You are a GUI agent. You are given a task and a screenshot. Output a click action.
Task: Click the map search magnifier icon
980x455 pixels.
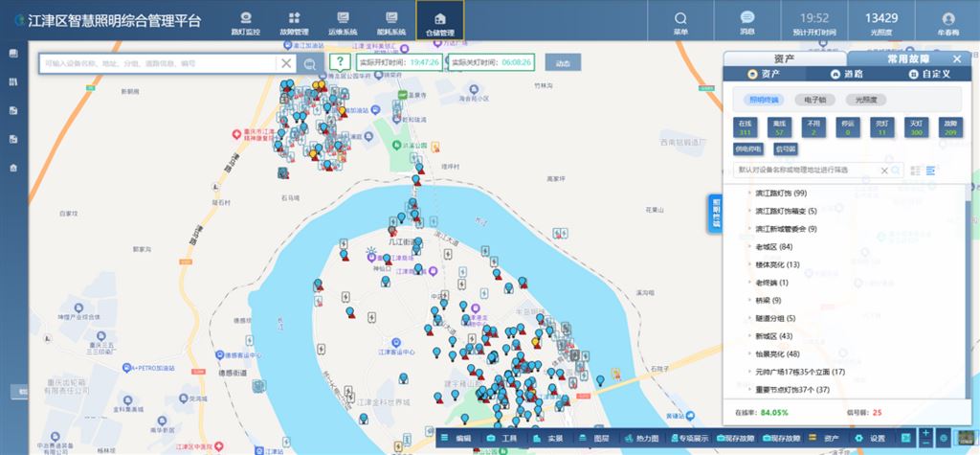(309, 63)
